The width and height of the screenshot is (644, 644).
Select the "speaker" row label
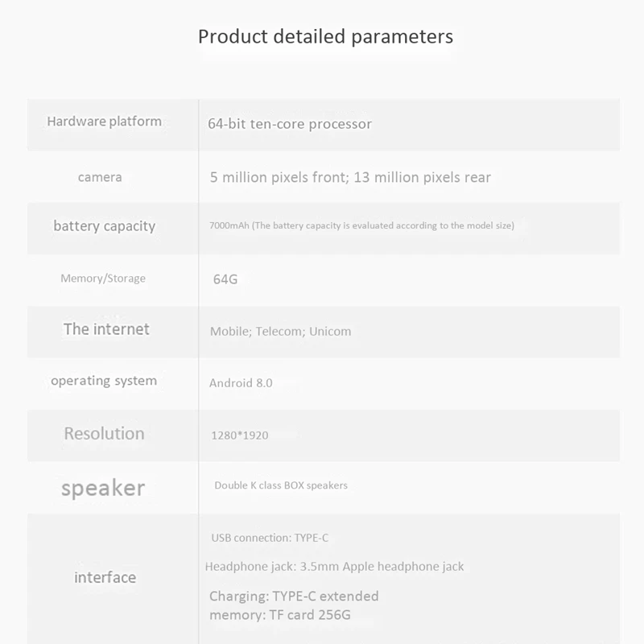pyautogui.click(x=103, y=488)
